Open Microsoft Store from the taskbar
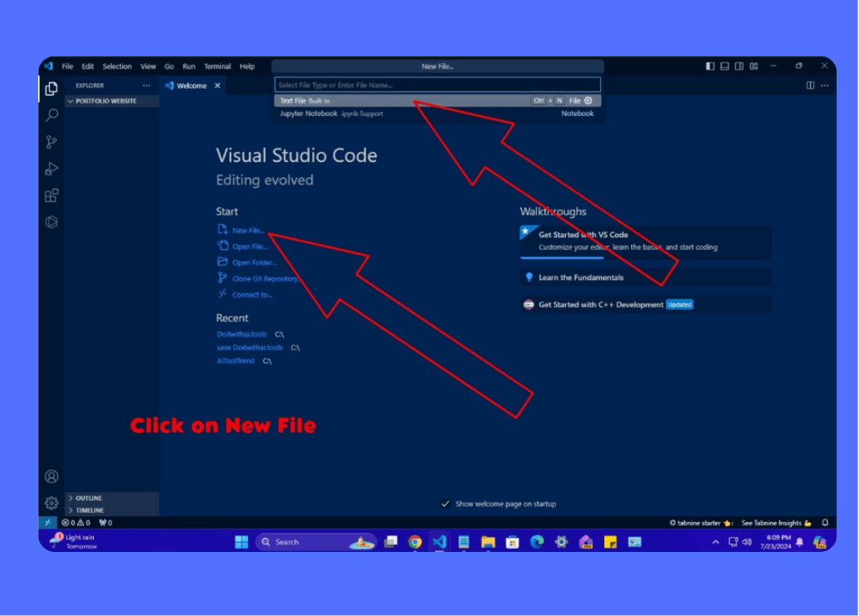The image size is (859, 616). (512, 542)
